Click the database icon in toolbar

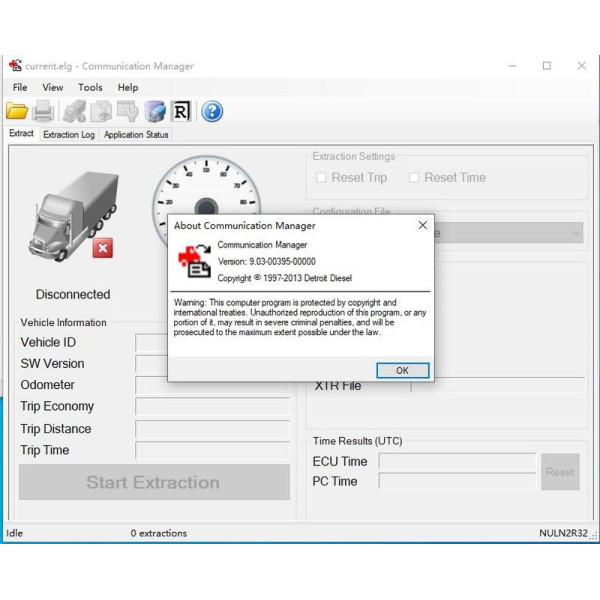click(155, 111)
